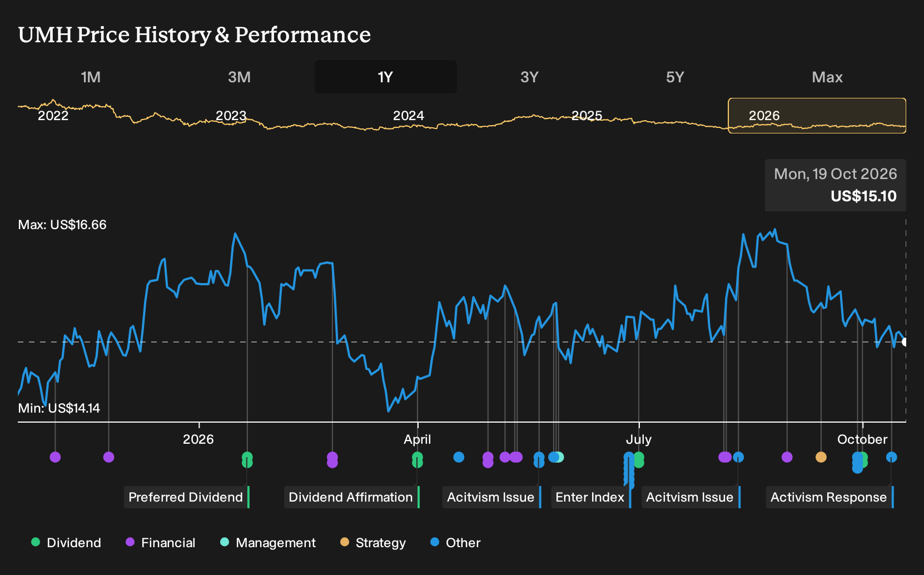Viewport: 924px width, 575px height.
Task: Toggle the Dividend legend filter
Action: 66,543
